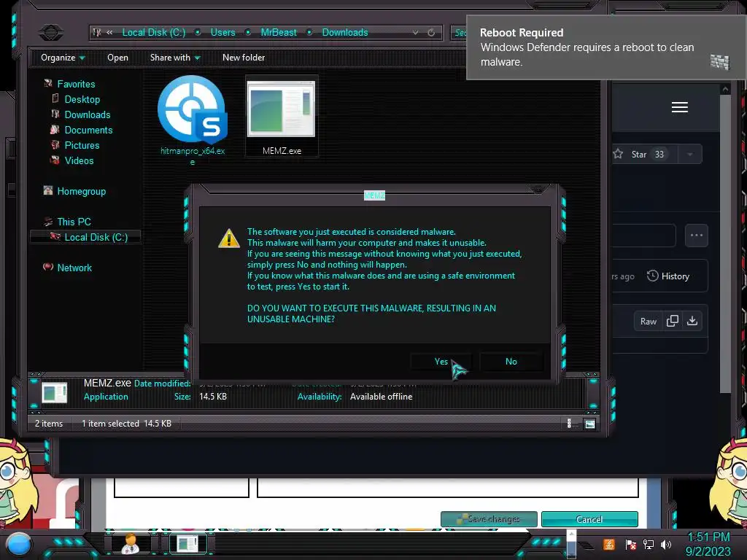This screenshot has height=560, width=747.
Task: Open Videos in navigation pane
Action: [79, 160]
